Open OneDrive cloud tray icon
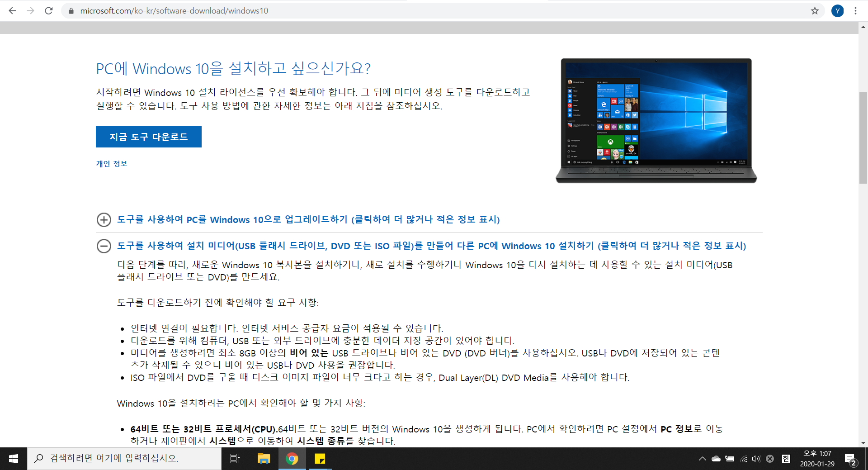Image resolution: width=868 pixels, height=470 pixels. (x=716, y=459)
